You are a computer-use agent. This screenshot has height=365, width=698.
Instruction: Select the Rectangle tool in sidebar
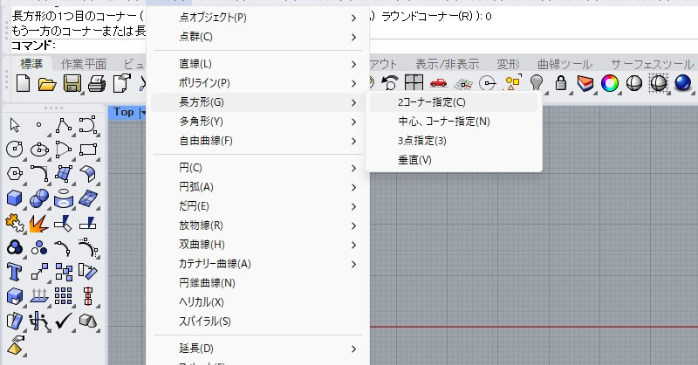coord(88,149)
